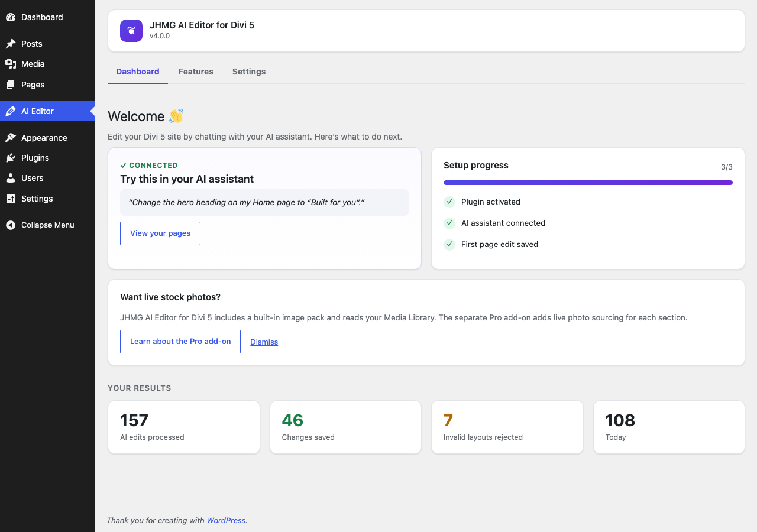Open Plugins in the admin menu

click(x=47, y=158)
